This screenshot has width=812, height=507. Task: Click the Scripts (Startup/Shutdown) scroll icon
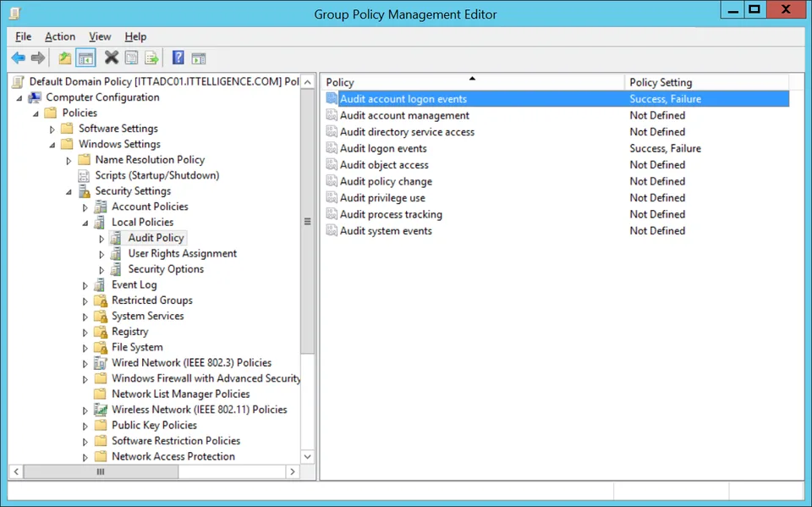pos(84,176)
